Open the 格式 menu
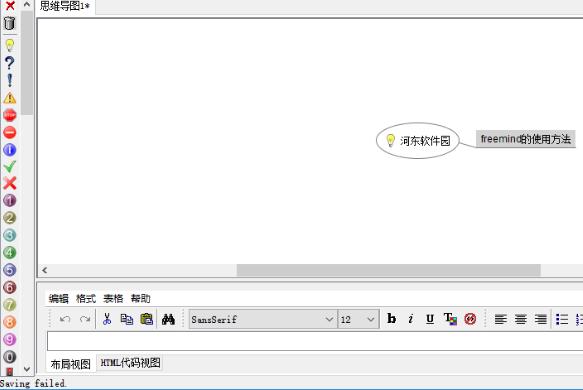The height and width of the screenshot is (390, 583). [86, 298]
